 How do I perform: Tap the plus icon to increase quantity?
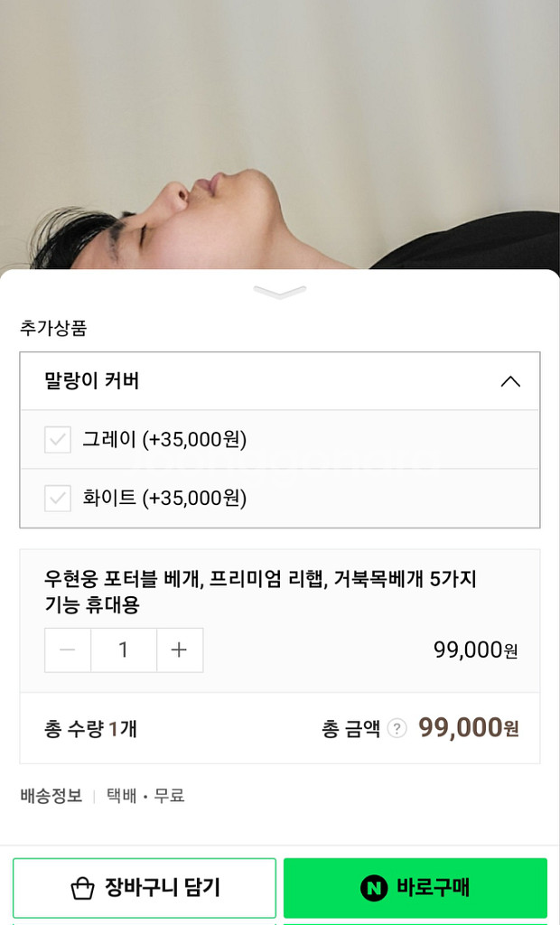click(x=180, y=649)
